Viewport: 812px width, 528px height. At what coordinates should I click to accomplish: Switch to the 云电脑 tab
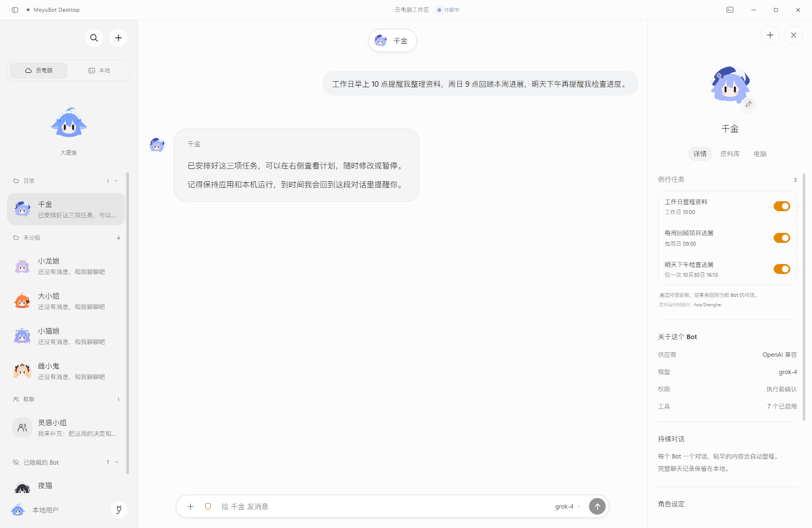39,71
